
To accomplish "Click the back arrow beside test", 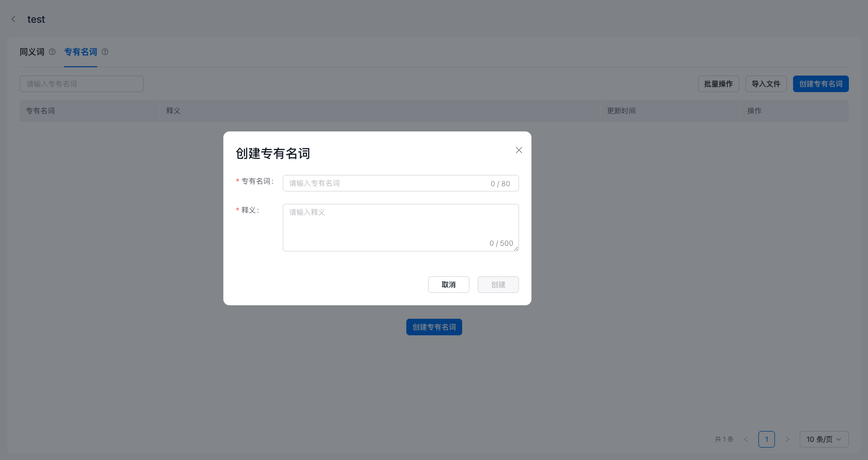I will click(13, 19).
